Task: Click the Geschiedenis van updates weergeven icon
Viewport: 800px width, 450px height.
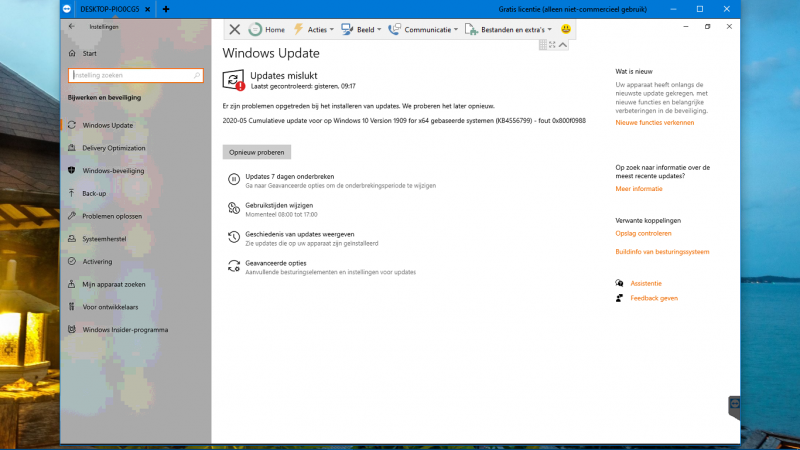Action: [x=233, y=238]
